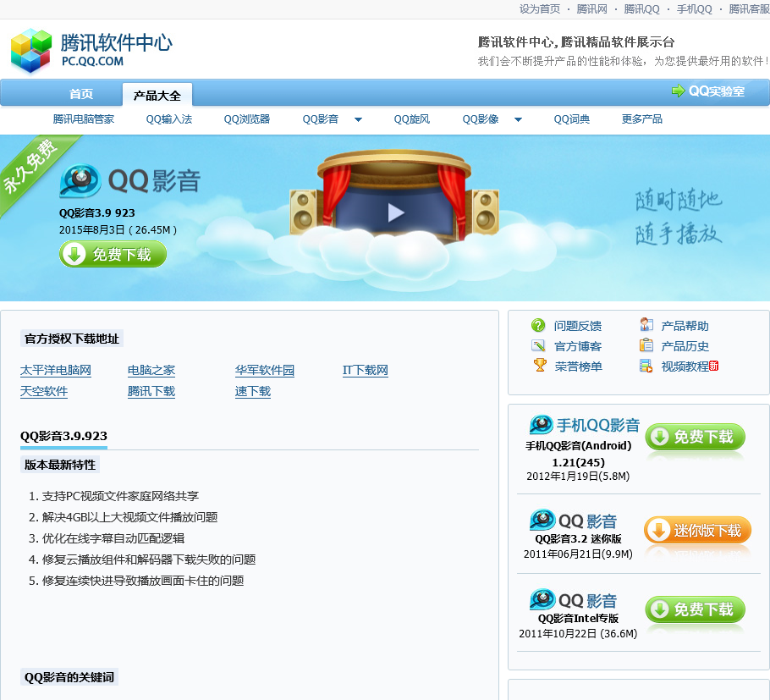Viewport: 770px width, 700px height.
Task: Click text 优化在线字幕自动匹配逻辑
Action: coord(113,537)
